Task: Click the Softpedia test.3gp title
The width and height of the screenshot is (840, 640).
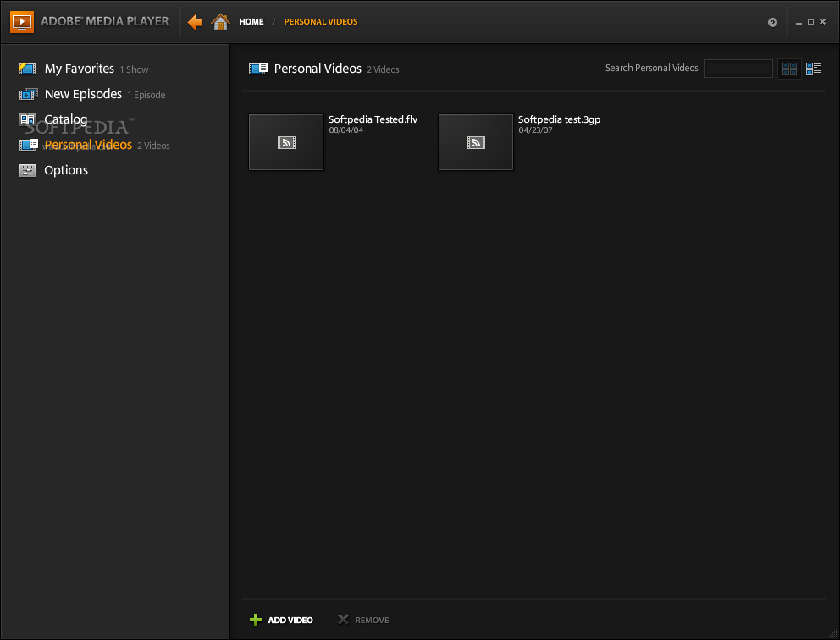Action: click(559, 119)
